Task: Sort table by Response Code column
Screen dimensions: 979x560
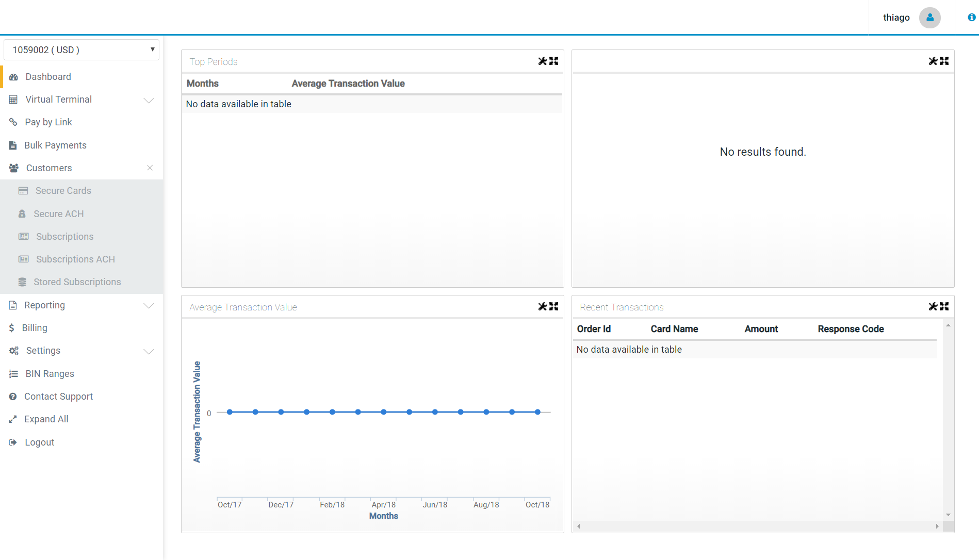Action: 851,329
